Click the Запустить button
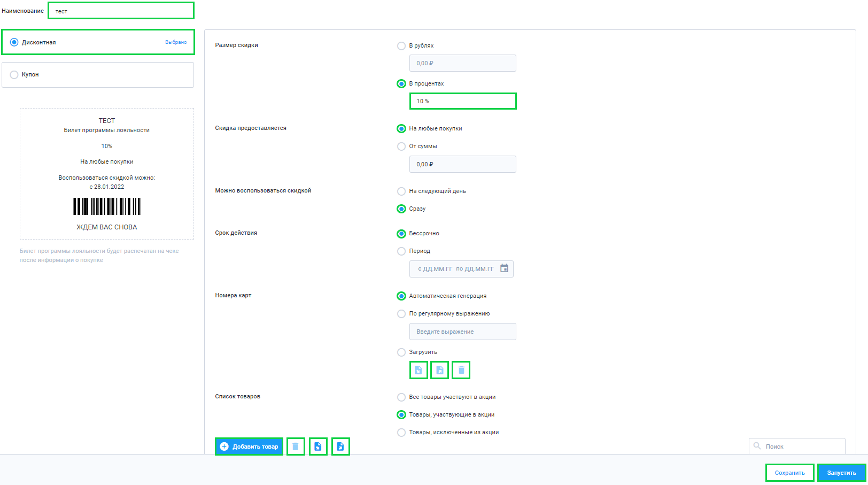This screenshot has height=485, width=868. [842, 473]
